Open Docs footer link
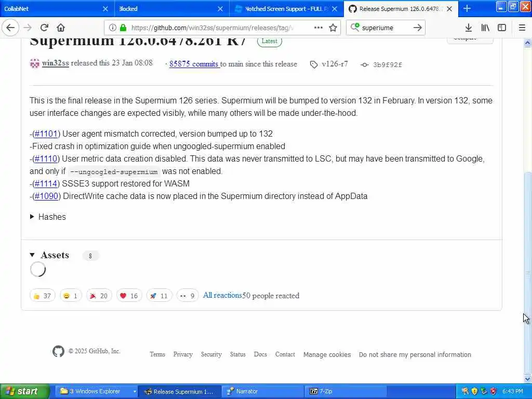 (261, 354)
